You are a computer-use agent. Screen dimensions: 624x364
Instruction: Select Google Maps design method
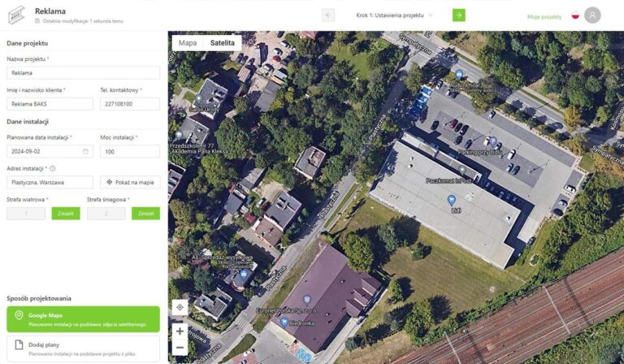[x=83, y=319]
